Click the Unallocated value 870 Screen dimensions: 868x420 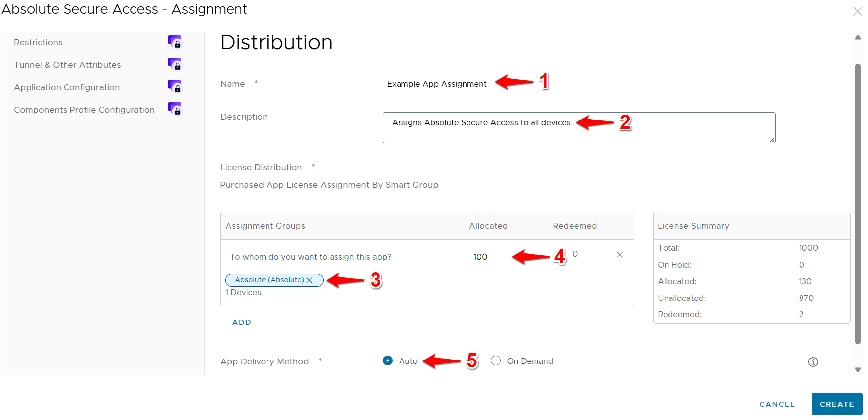coord(806,298)
